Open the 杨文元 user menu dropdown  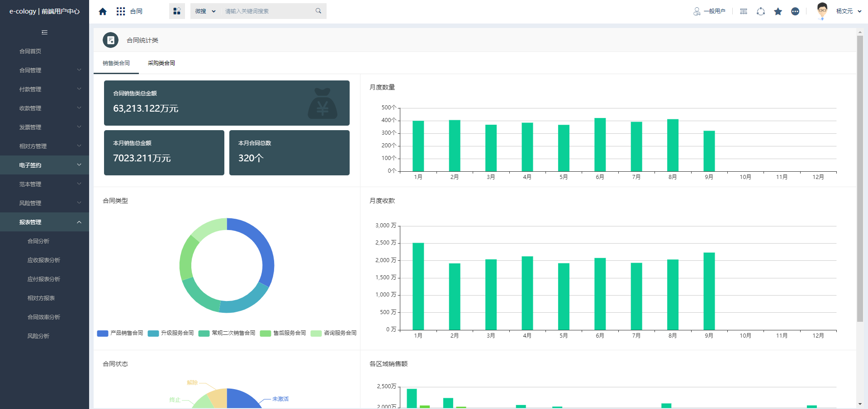point(849,11)
